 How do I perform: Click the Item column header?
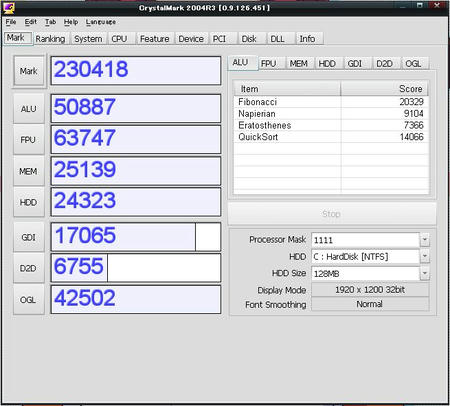[287, 89]
